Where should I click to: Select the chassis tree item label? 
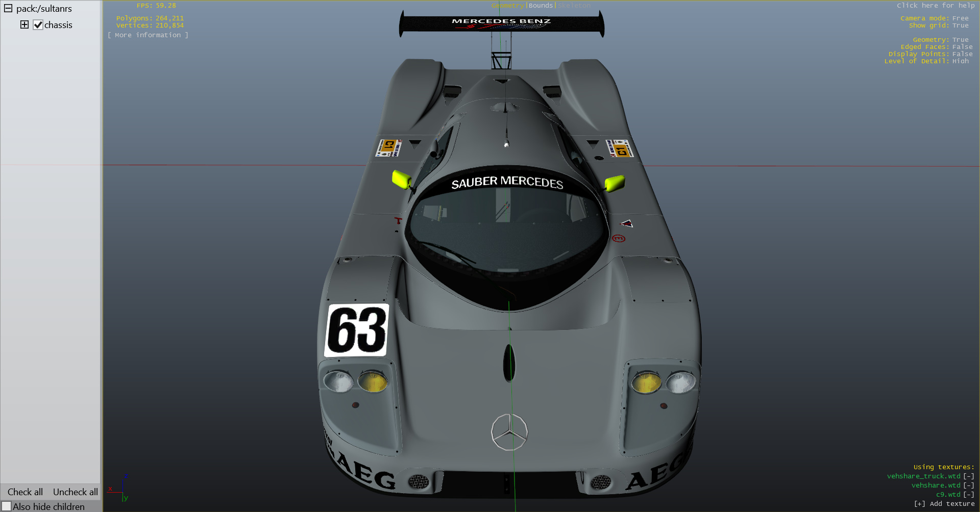[x=58, y=24]
